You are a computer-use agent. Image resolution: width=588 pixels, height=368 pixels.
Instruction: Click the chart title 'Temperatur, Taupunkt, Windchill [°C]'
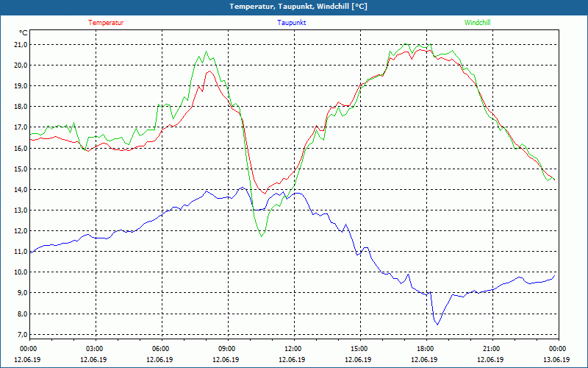[298, 7]
